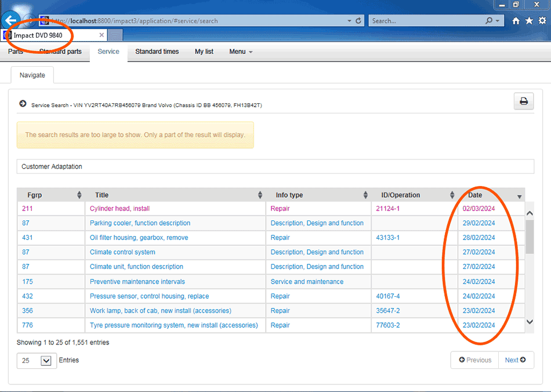
Task: Go to Next results page
Action: [515, 360]
